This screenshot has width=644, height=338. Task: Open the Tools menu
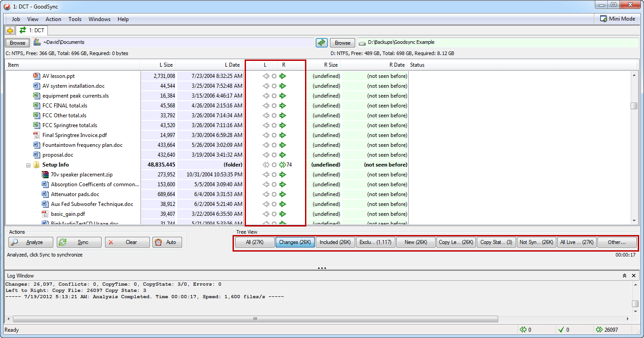coord(75,19)
